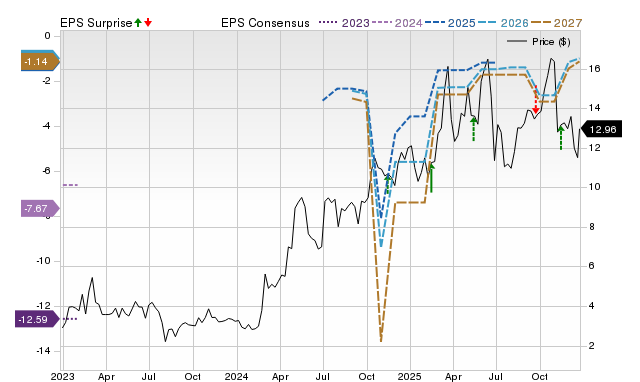This screenshot has width=640, height=382.
Task: Click the -2 label on the EPS axis
Action: [x=46, y=81]
